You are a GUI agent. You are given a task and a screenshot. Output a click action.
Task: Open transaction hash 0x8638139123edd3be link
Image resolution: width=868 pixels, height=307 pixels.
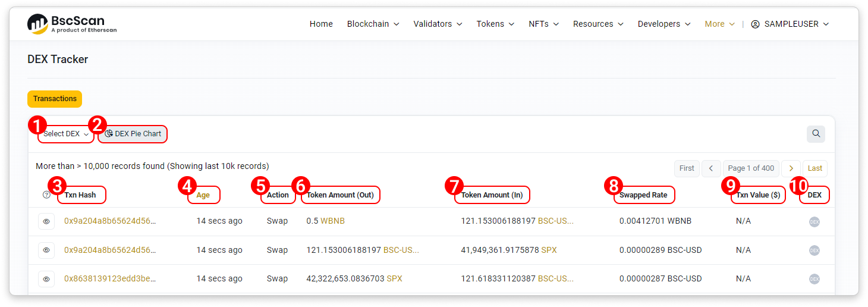(110, 278)
